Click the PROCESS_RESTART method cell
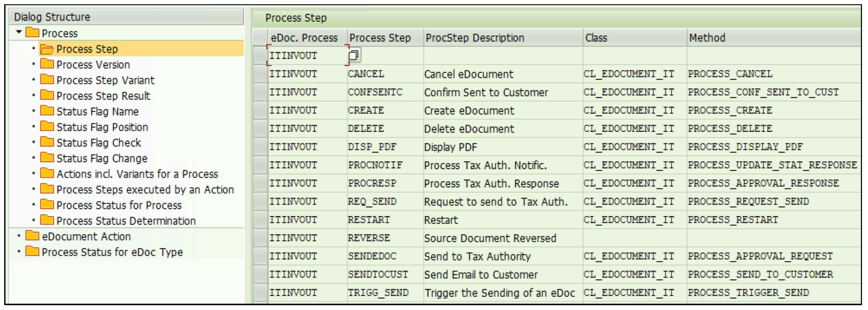This screenshot has height=310, width=868. click(x=733, y=220)
